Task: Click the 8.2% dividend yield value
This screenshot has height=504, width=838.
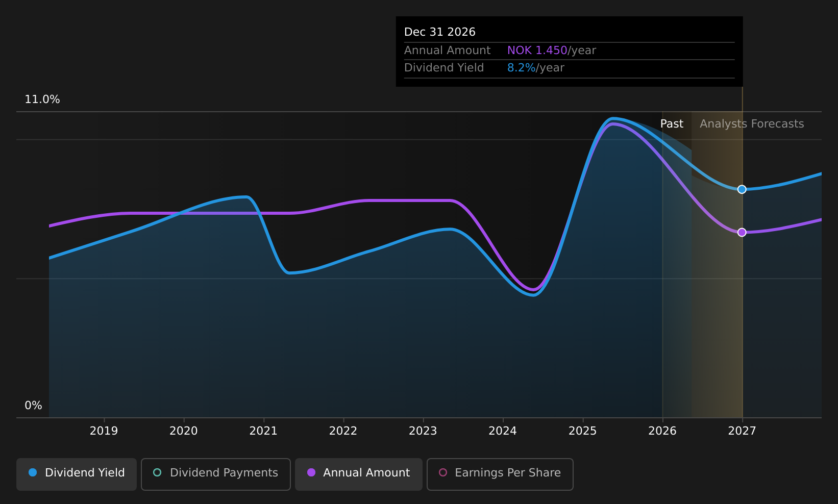Action: click(522, 68)
